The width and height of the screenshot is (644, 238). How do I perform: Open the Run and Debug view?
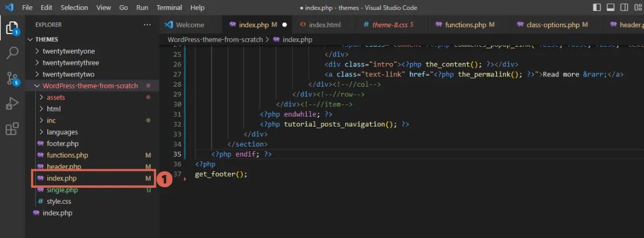(x=12, y=103)
